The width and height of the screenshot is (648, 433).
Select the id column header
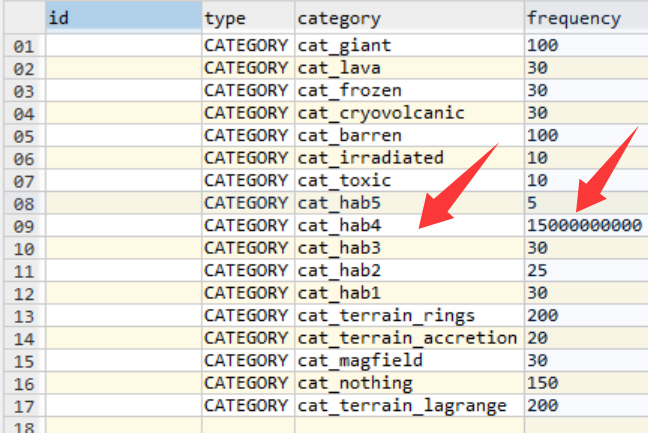pyautogui.click(x=124, y=18)
